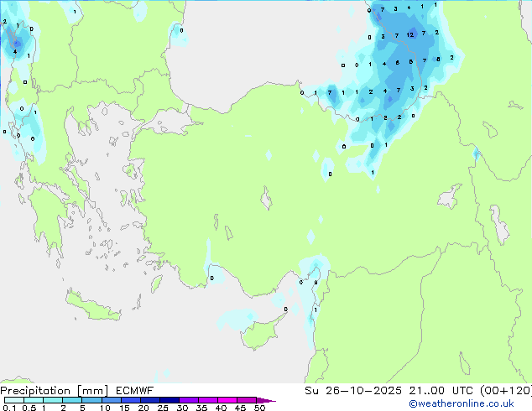Open the weatheronline.co.uk copyright link
Viewport: 532px width, 411px height.
tap(462, 403)
